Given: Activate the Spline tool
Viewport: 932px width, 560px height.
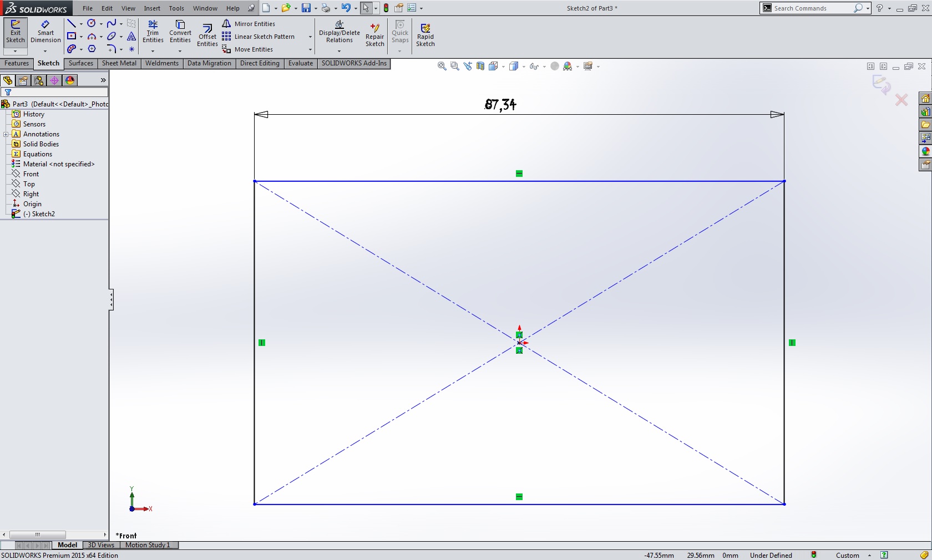Looking at the screenshot, I should coord(112,24).
